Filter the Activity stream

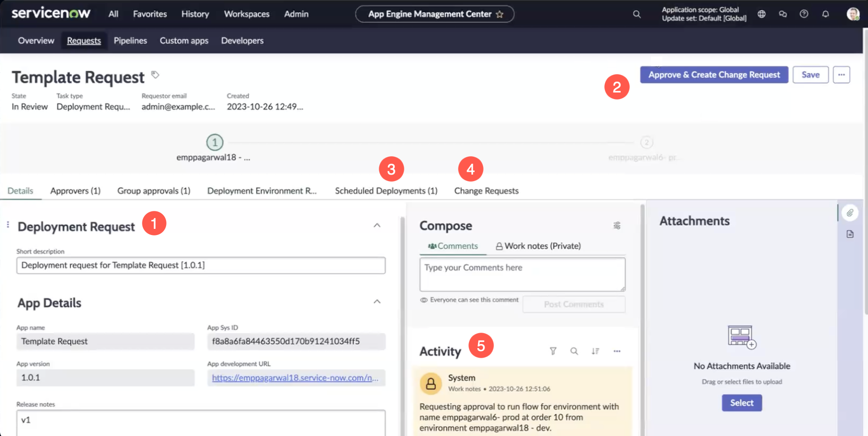[553, 351]
